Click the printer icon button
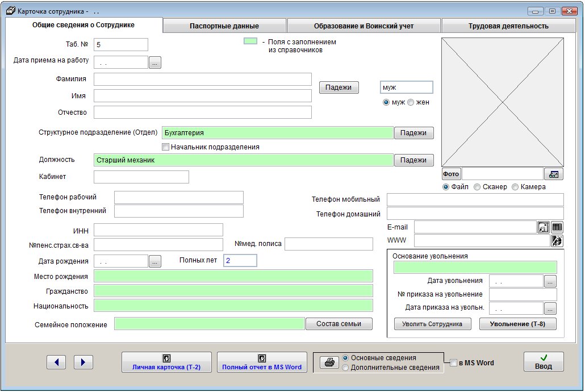The width and height of the screenshot is (585, 392). [x=329, y=362]
